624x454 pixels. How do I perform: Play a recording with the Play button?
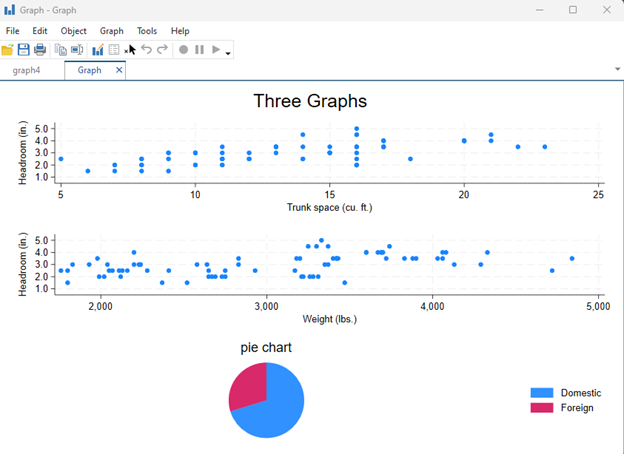216,50
